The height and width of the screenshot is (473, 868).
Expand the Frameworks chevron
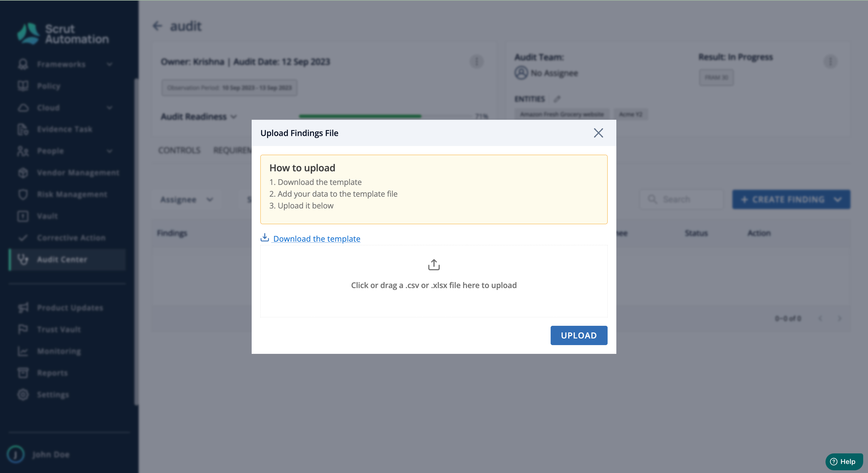(x=109, y=64)
